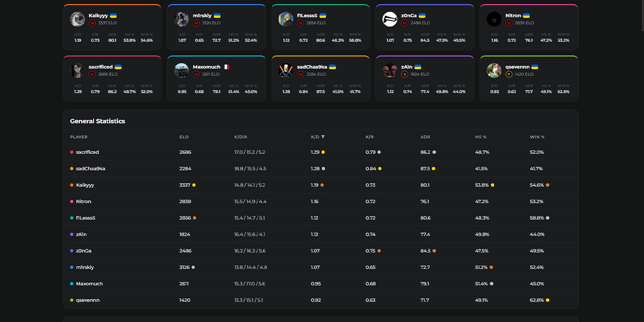The image size is (644, 322).
Task: Click z0nGa's logo avatar icon
Action: coord(389,20)
